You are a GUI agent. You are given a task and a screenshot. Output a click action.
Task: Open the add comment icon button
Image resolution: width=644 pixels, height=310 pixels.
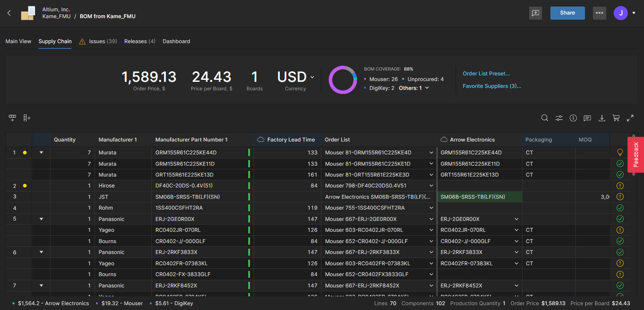(535, 13)
